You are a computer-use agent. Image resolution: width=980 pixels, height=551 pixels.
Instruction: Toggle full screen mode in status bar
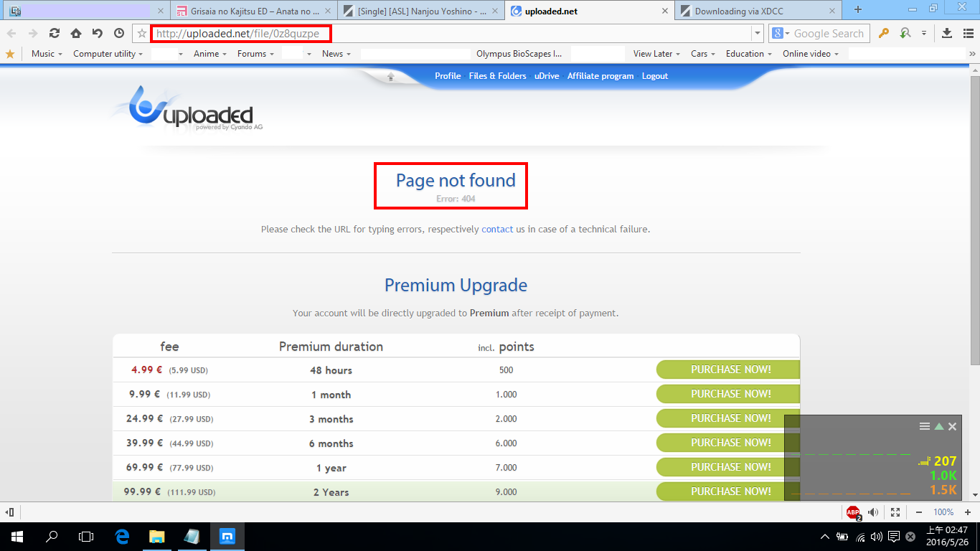tap(895, 512)
